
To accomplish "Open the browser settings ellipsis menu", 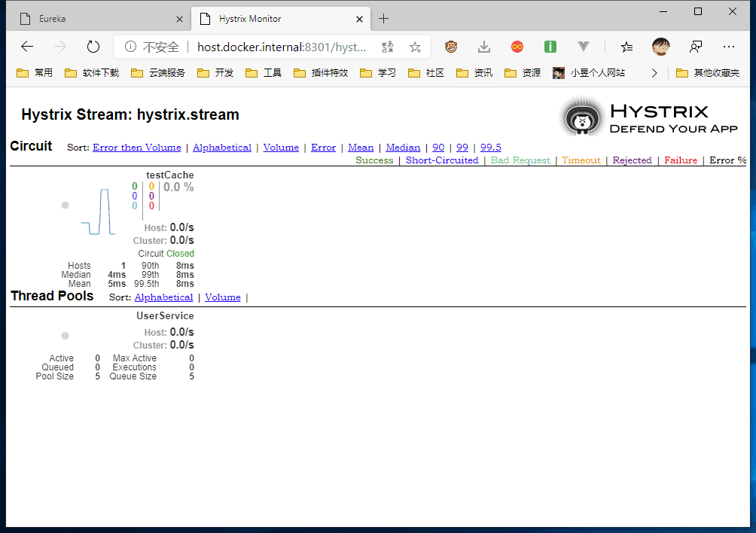I will pyautogui.click(x=729, y=47).
